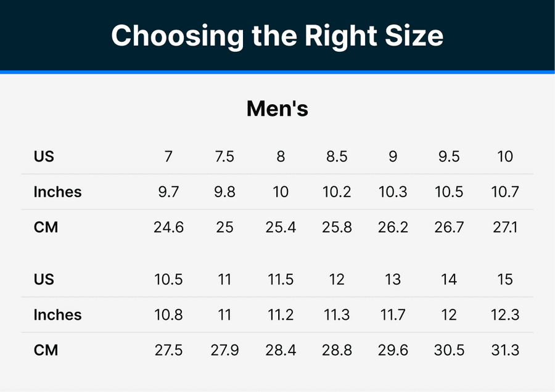This screenshot has width=555, height=392.
Task: Select the 27.9 CM measurement
Action: click(x=224, y=350)
